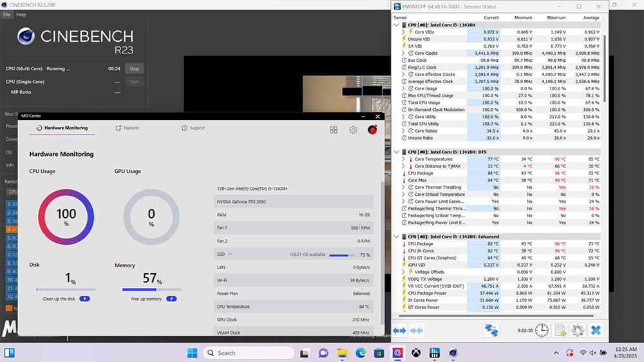Switch to HWiNFO taskbar icon
The height and width of the screenshot is (362, 644).
click(x=435, y=353)
